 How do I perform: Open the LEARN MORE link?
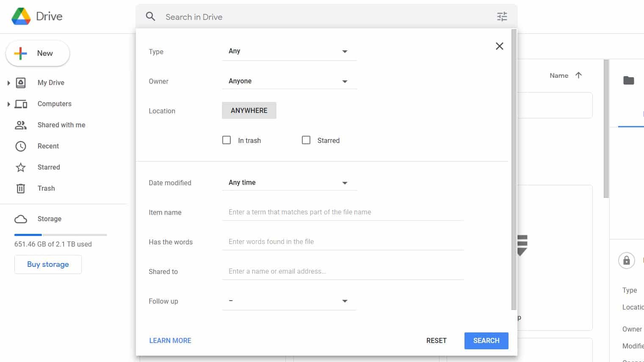pos(170,340)
